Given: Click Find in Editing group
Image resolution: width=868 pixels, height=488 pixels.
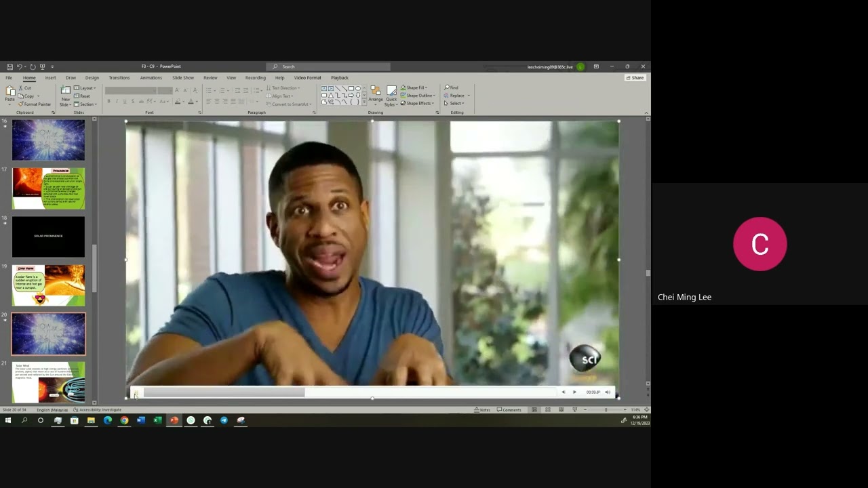Looking at the screenshot, I should click(x=452, y=87).
